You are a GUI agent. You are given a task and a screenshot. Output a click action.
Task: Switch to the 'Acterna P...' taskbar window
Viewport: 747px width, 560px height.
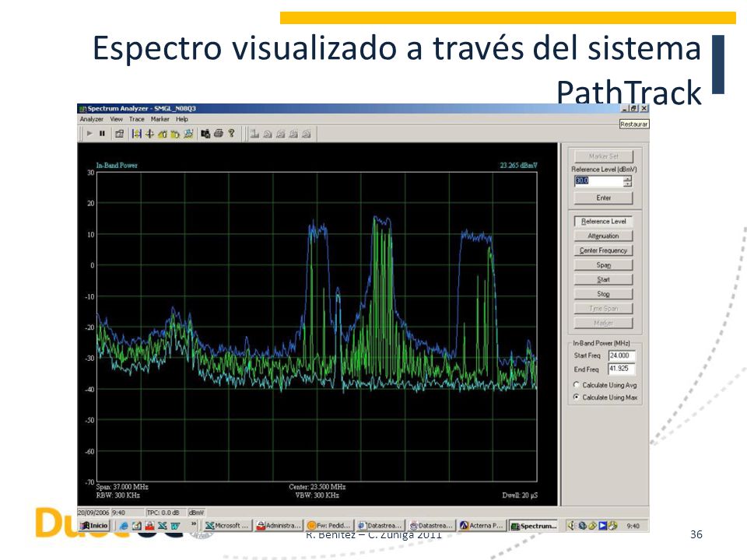(482, 526)
